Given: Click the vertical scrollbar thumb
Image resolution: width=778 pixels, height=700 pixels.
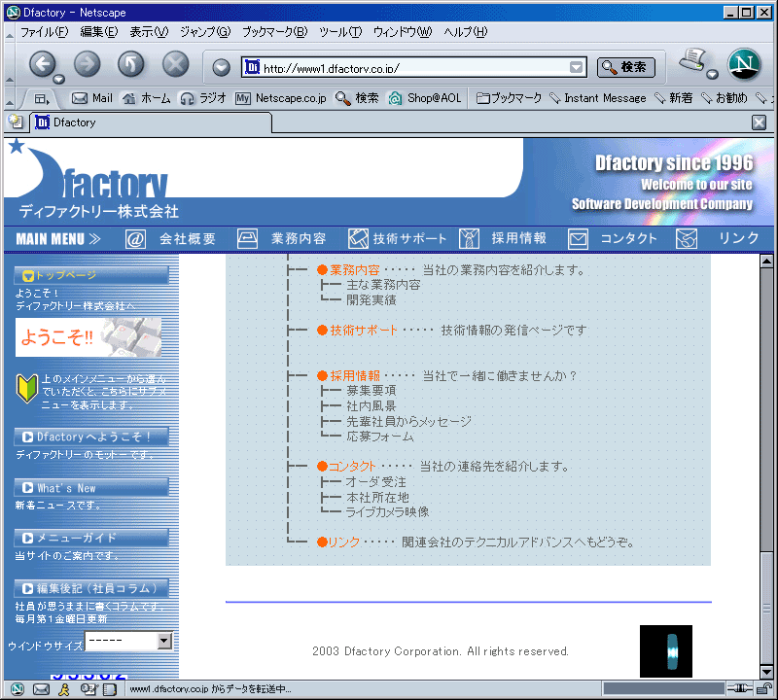Looking at the screenshot, I should pyautogui.click(x=766, y=608).
